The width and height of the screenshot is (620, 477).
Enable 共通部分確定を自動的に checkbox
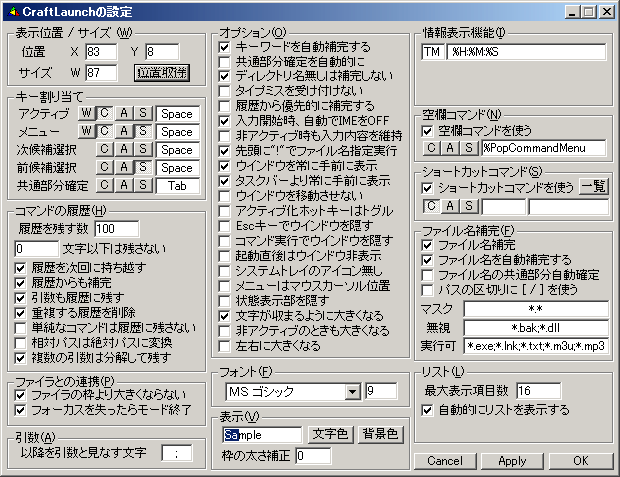point(224,62)
